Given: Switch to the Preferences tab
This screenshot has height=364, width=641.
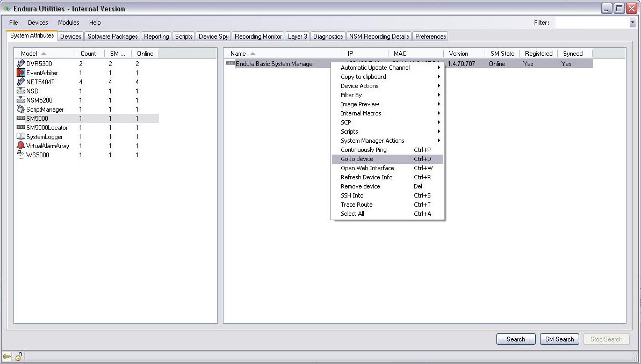Looking at the screenshot, I should pyautogui.click(x=430, y=36).
